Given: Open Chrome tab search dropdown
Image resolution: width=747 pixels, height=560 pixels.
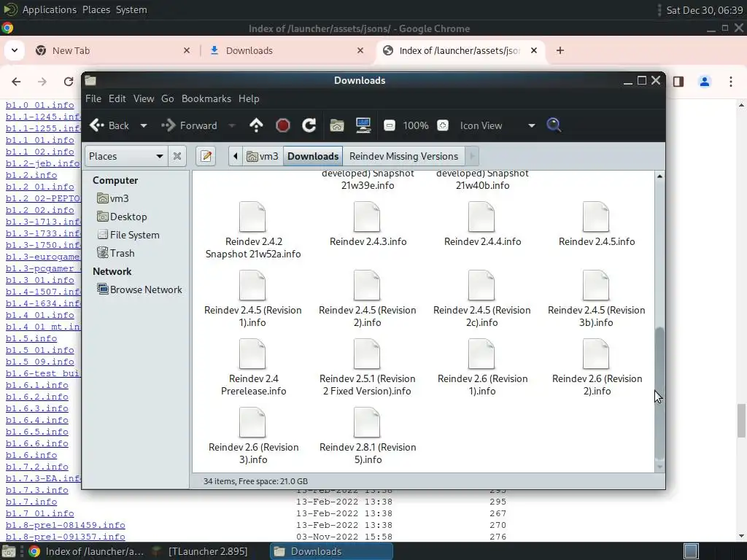Looking at the screenshot, I should tap(15, 50).
